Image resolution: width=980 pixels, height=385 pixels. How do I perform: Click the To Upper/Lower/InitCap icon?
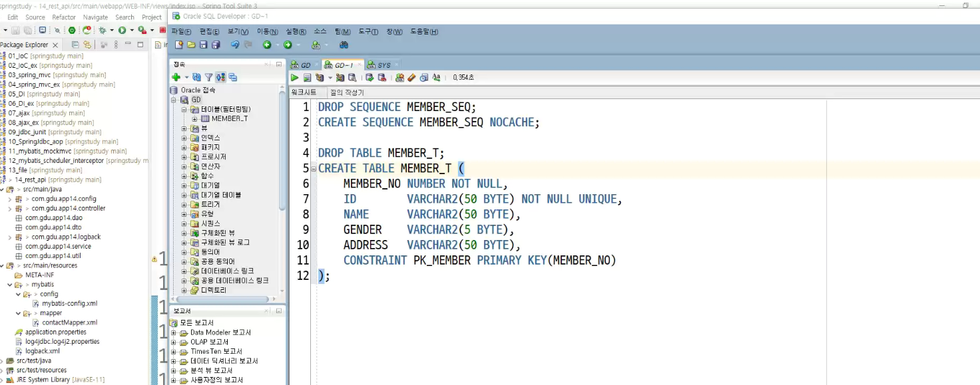436,78
